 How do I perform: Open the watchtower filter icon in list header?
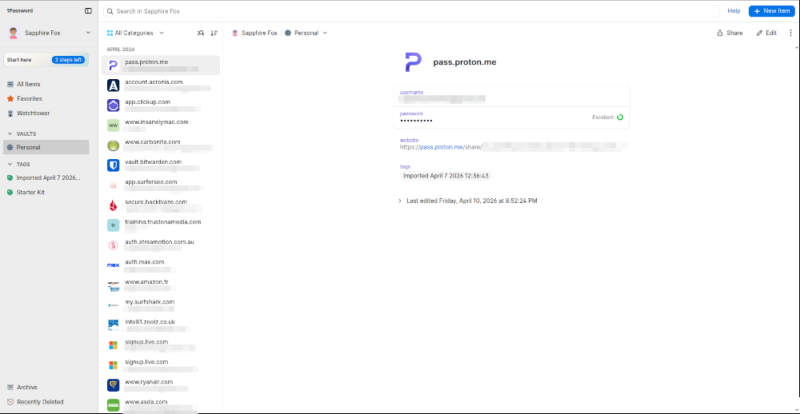pyautogui.click(x=201, y=33)
